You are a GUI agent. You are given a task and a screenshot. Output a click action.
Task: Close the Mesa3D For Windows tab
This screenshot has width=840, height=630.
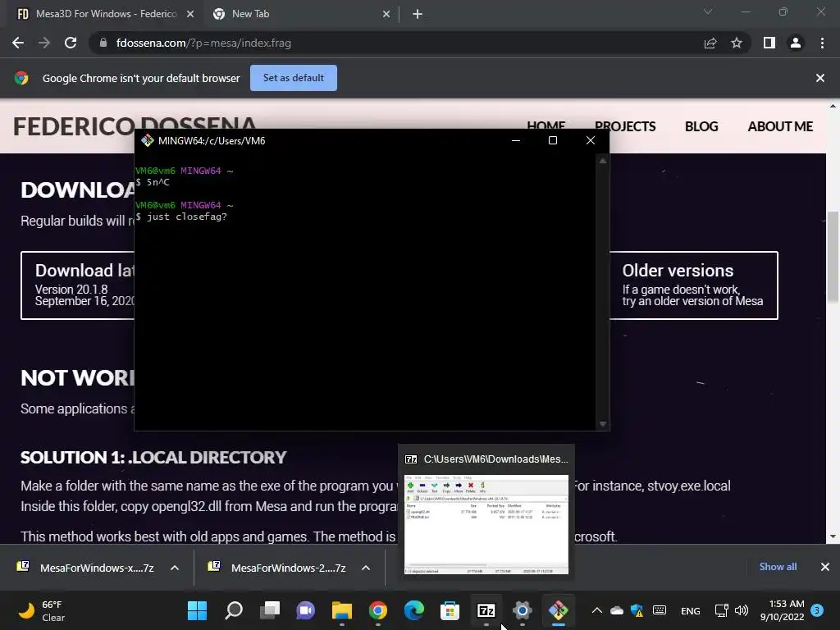[x=190, y=15]
